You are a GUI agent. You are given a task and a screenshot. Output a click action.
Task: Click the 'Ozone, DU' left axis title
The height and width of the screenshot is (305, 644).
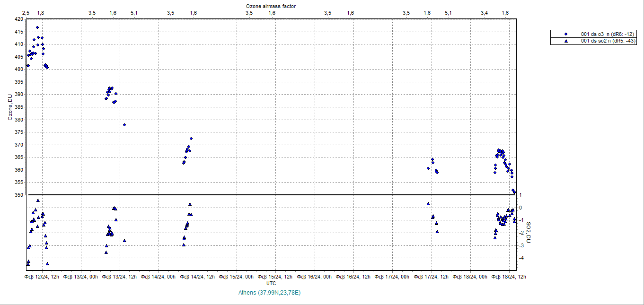pos(9,107)
